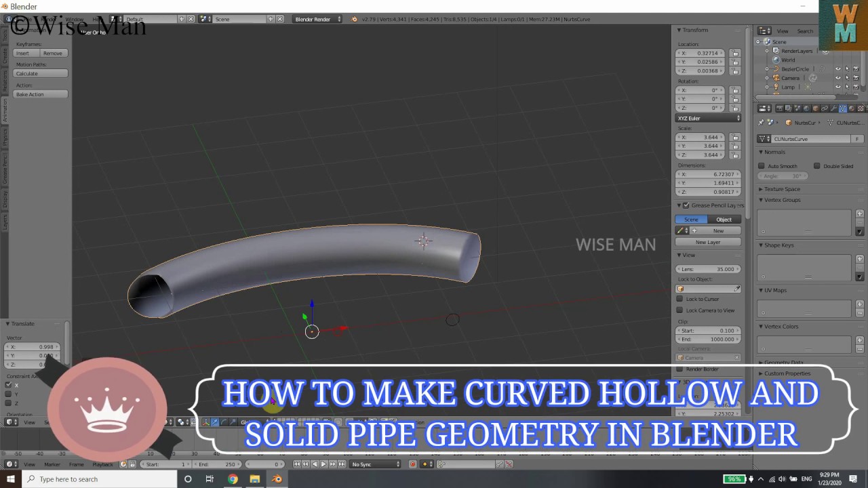The image size is (868, 488).
Task: Click the Insert keyframes button
Action: (23, 53)
